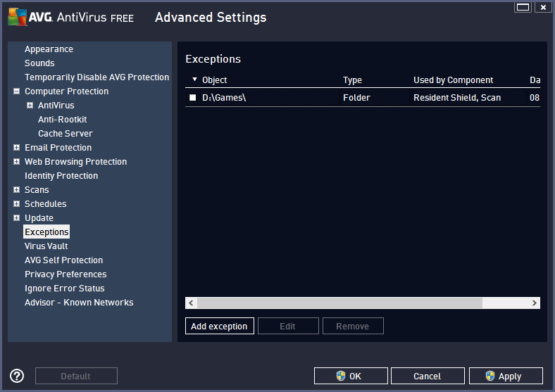Click the Apply button
Viewport: 555px width, 392px height.
click(506, 376)
